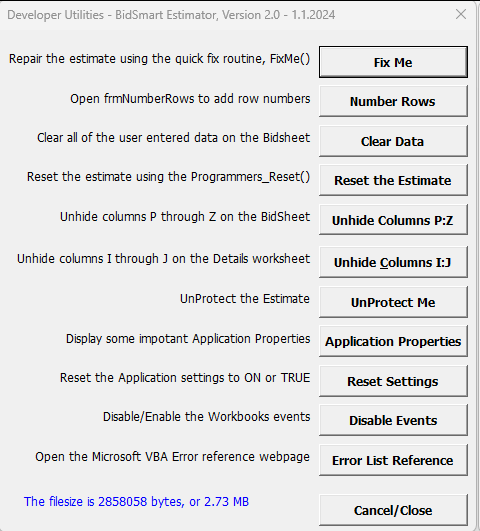The image size is (480, 531).
Task: Select the Clear Data button
Action: (393, 141)
